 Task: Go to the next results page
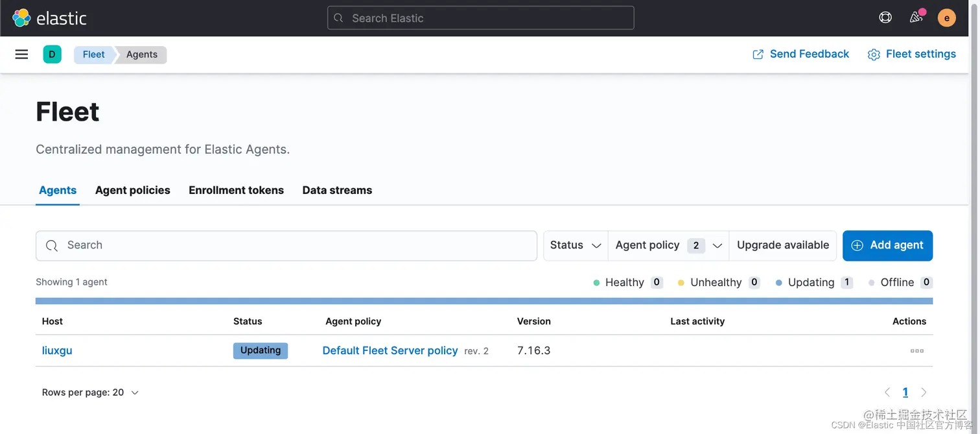pyautogui.click(x=924, y=392)
